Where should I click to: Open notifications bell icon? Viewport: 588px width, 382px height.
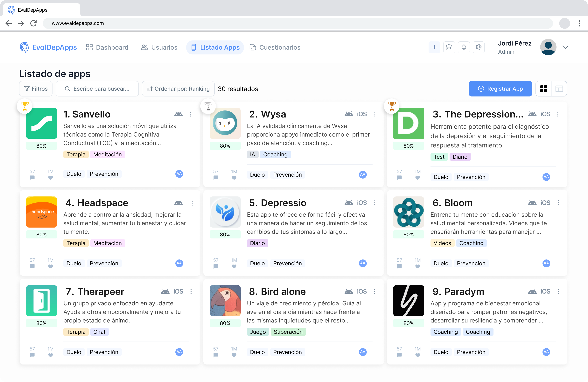[x=464, y=47]
